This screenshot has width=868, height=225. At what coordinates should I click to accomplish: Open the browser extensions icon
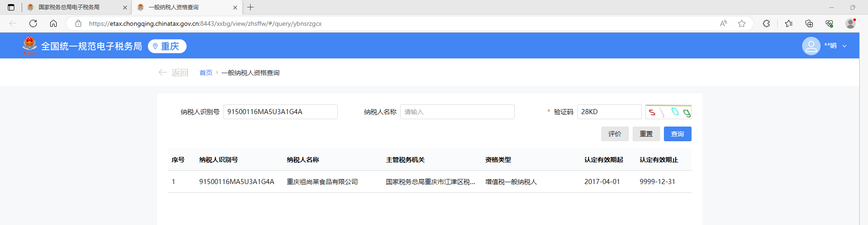tap(766, 23)
